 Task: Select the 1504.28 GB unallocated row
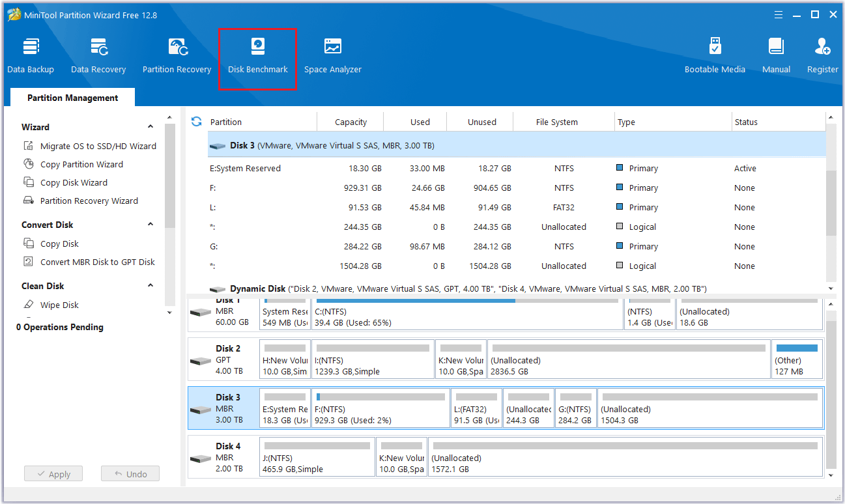click(x=516, y=266)
